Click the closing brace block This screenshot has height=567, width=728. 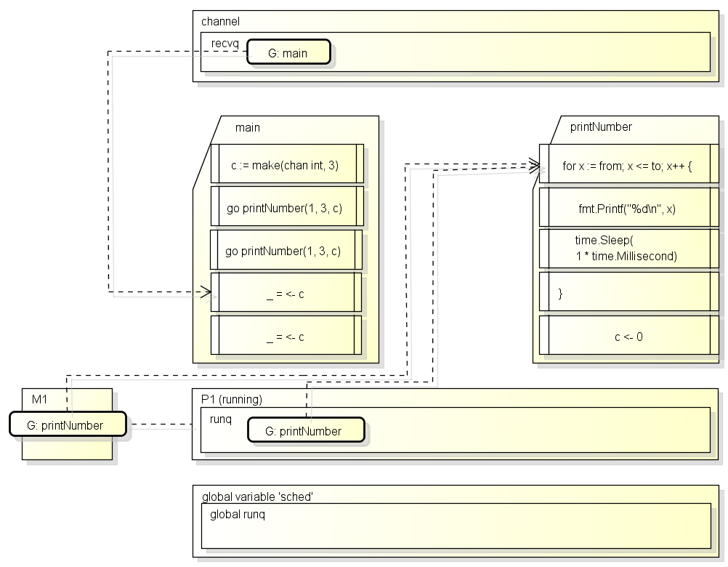(629, 291)
